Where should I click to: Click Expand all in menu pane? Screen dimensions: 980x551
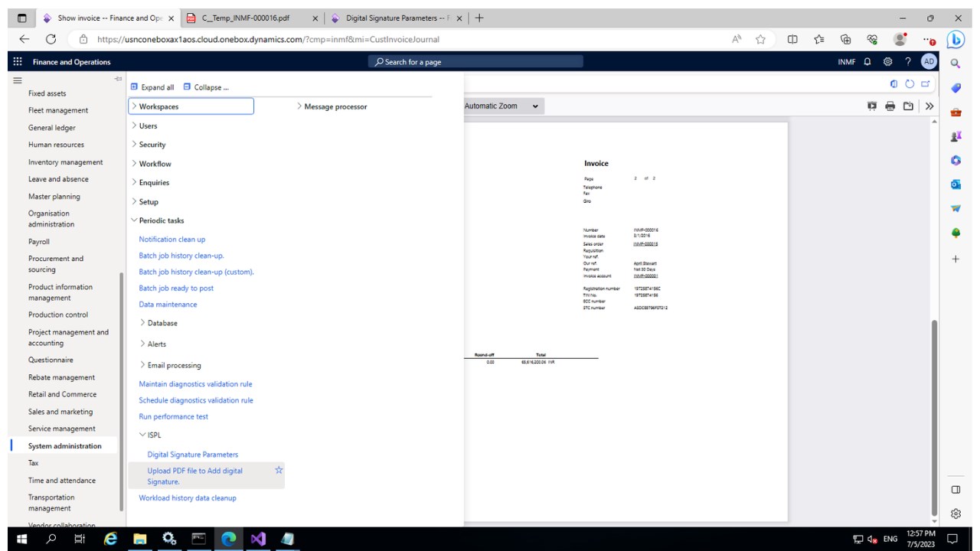pyautogui.click(x=152, y=87)
